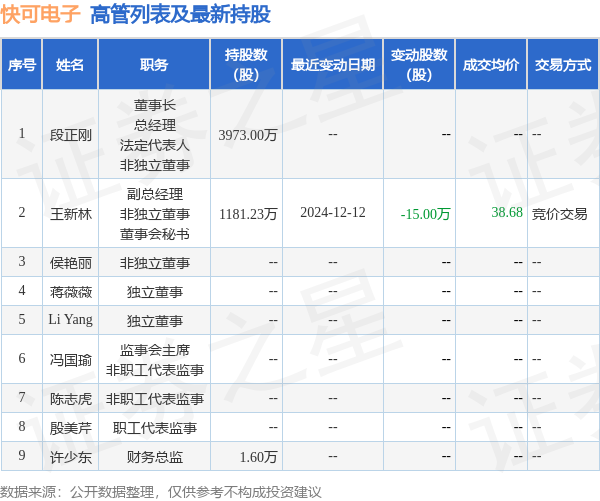
Task: Select the 竞价交易 trade method cell
Action: click(559, 213)
